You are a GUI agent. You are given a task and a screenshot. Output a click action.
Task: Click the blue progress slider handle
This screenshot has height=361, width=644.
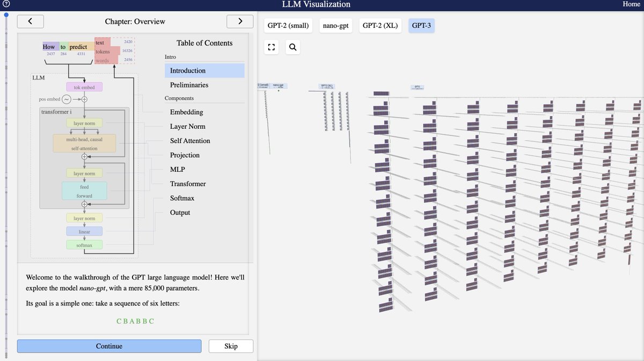(6, 15)
